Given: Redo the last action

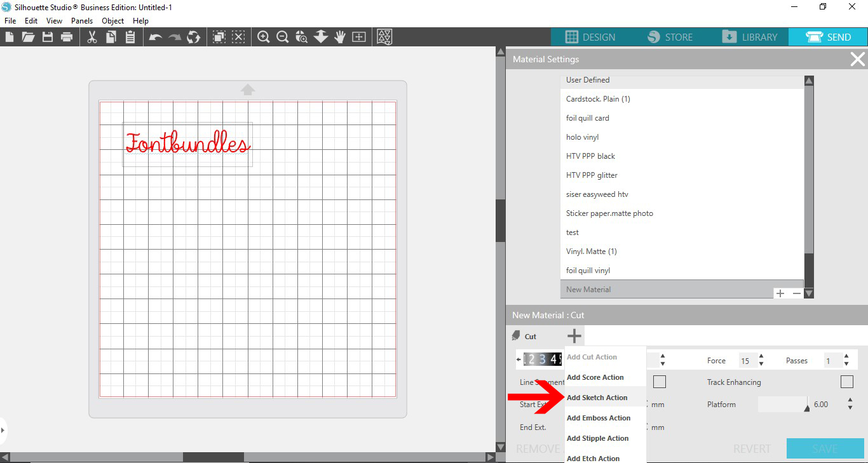Looking at the screenshot, I should [175, 37].
